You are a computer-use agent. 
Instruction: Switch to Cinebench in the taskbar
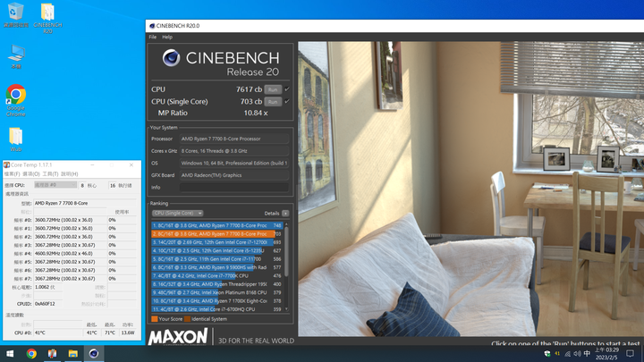click(x=94, y=353)
